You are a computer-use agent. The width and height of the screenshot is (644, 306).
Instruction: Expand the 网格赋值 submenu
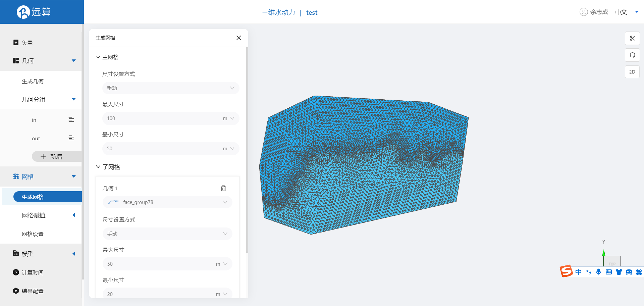[x=74, y=215]
